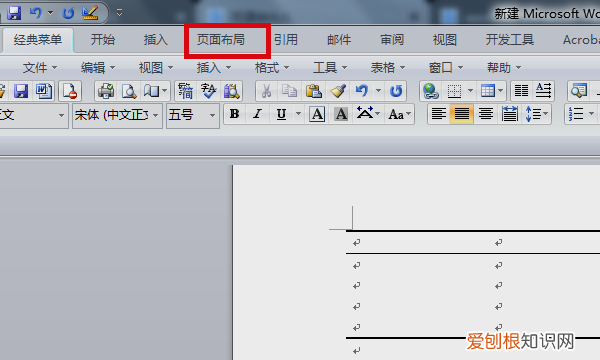Open the 开发工具 ribbon tab
The width and height of the screenshot is (600, 360).
tap(510, 40)
